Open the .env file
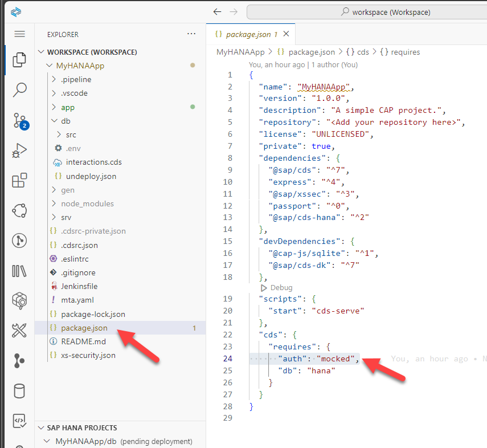Image resolution: width=487 pixels, height=448 pixels. (x=73, y=148)
